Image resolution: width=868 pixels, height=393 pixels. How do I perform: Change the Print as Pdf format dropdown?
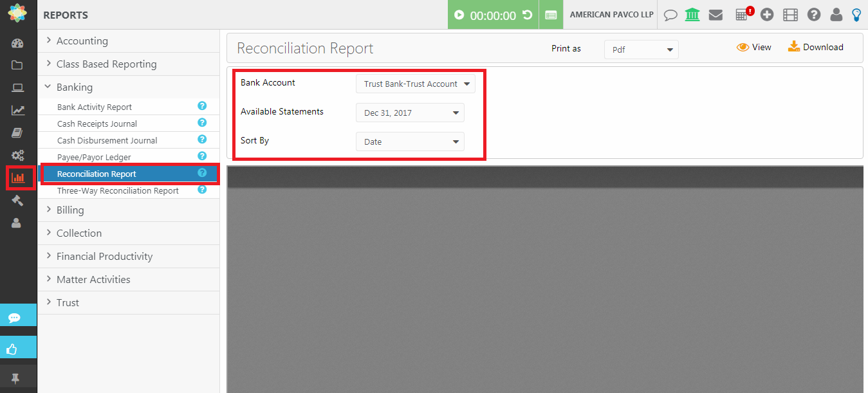641,50
